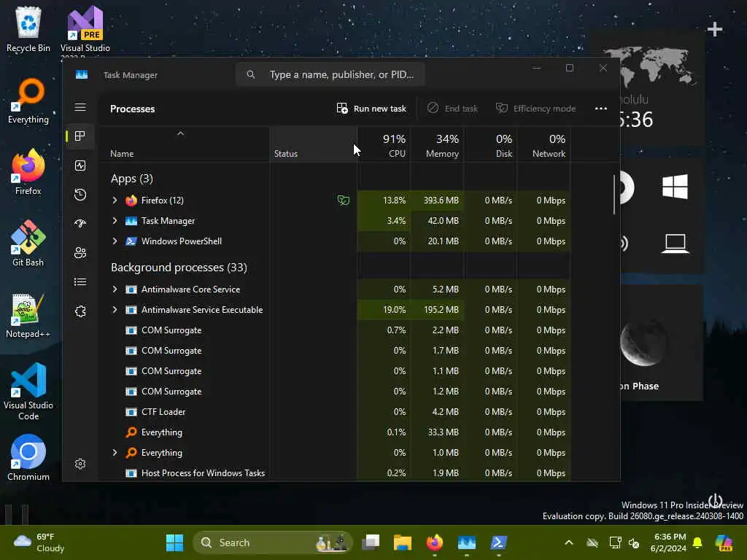This screenshot has height=560, width=747.
Task: Expand the Windows PowerShell process row
Action: click(115, 241)
